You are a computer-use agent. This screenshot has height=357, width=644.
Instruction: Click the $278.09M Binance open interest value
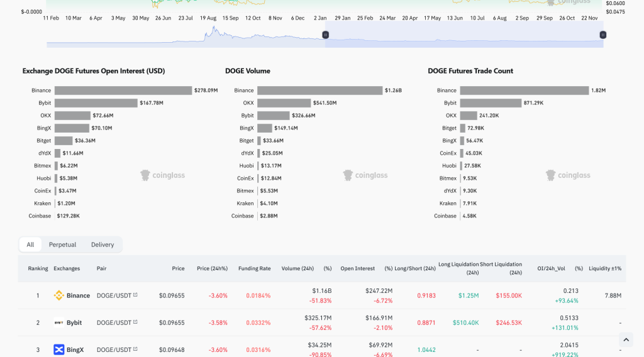point(206,91)
